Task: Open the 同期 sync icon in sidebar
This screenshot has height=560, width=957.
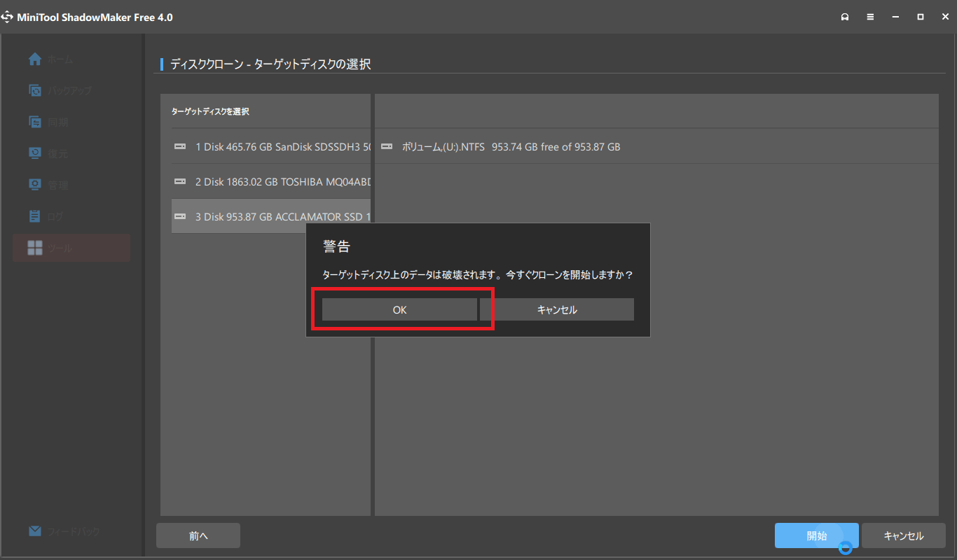Action: pos(35,122)
